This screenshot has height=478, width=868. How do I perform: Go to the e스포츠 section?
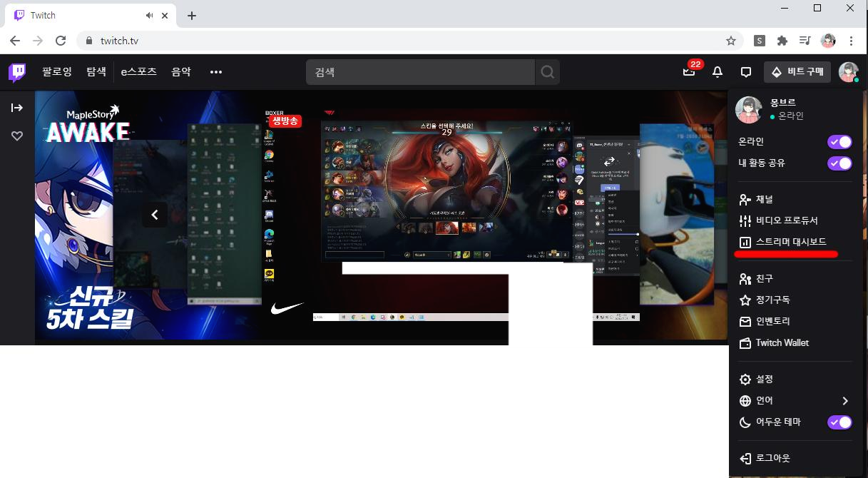pyautogui.click(x=138, y=72)
